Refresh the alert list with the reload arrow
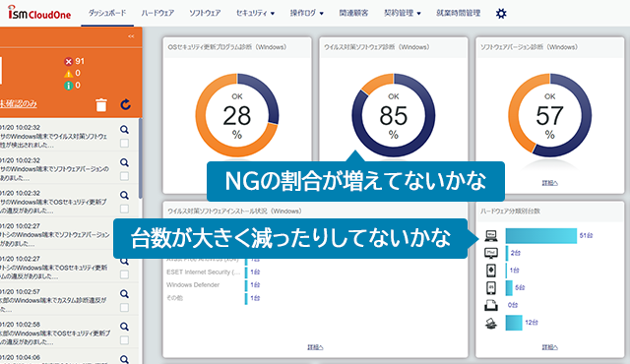Screen dimensions: 630x364 (x=126, y=104)
